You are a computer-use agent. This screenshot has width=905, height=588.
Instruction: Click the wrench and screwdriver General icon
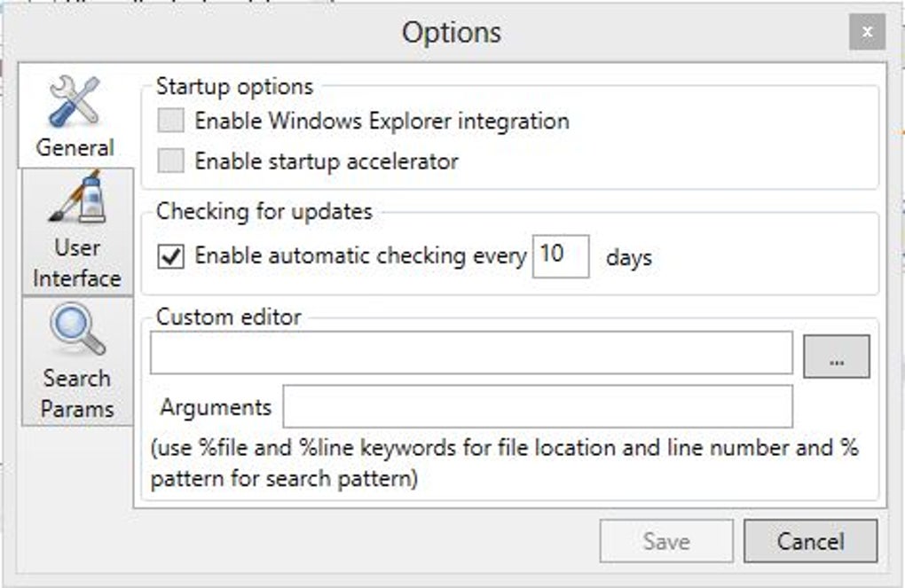75,101
